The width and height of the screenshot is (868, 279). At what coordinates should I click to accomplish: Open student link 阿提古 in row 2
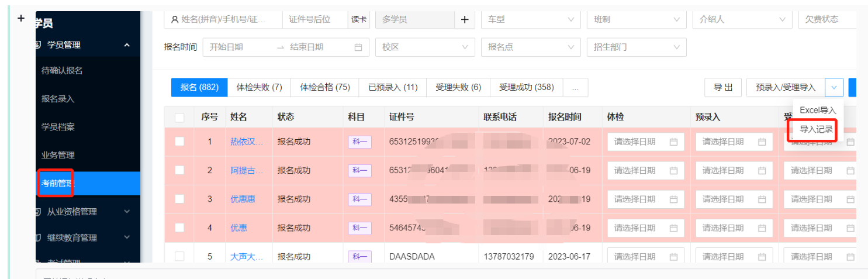[x=247, y=170]
